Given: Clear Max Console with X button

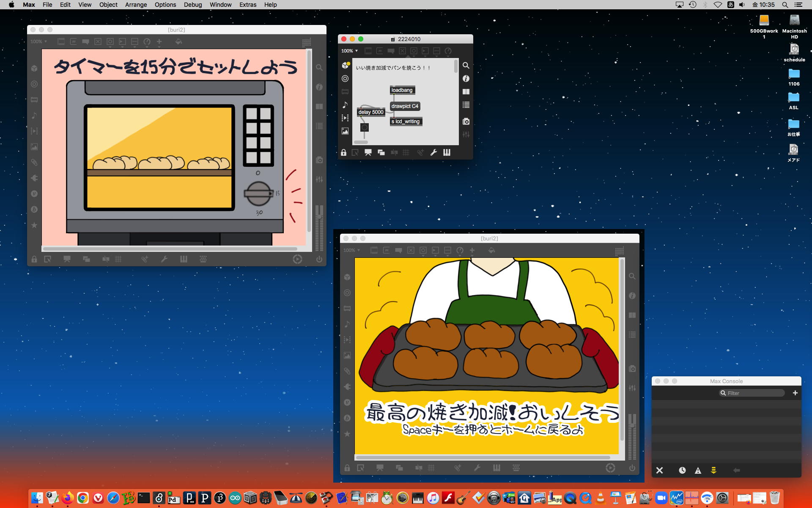Looking at the screenshot, I should point(659,470).
